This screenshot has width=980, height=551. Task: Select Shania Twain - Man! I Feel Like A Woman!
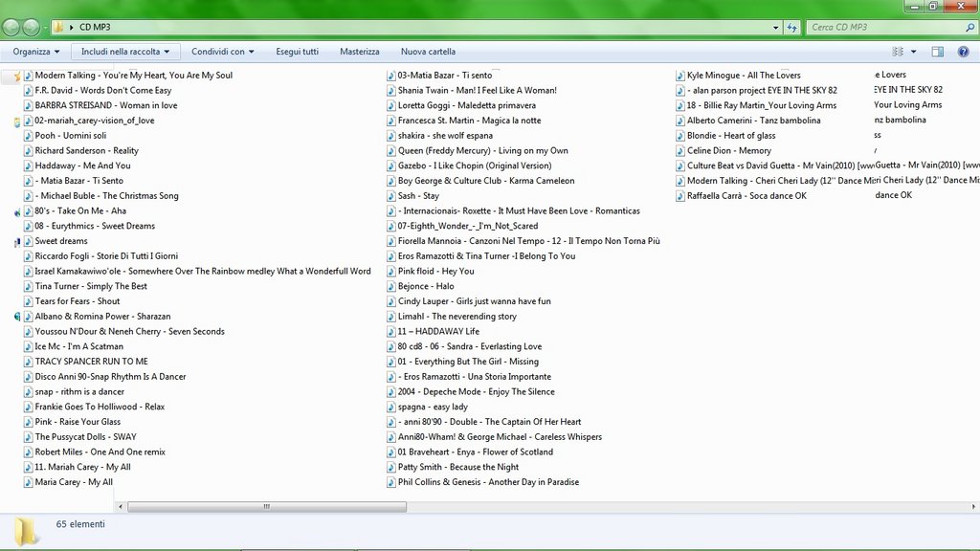(472, 90)
